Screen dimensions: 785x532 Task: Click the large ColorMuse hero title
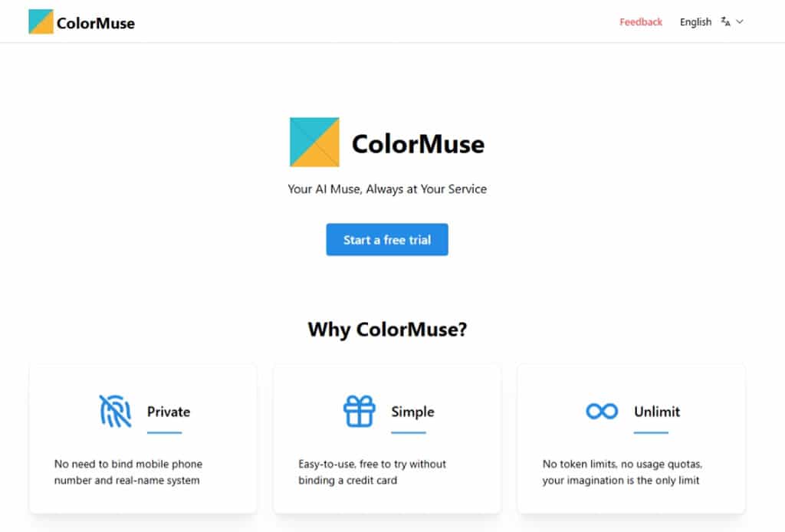(418, 144)
